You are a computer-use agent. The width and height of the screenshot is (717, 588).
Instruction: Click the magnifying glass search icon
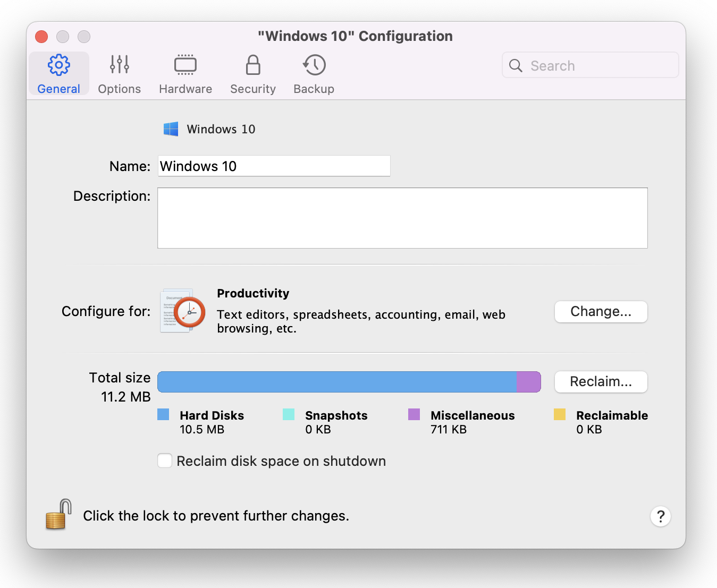click(x=516, y=65)
